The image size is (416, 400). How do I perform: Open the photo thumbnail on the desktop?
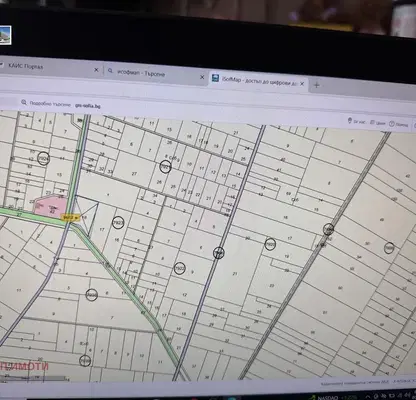(5, 35)
